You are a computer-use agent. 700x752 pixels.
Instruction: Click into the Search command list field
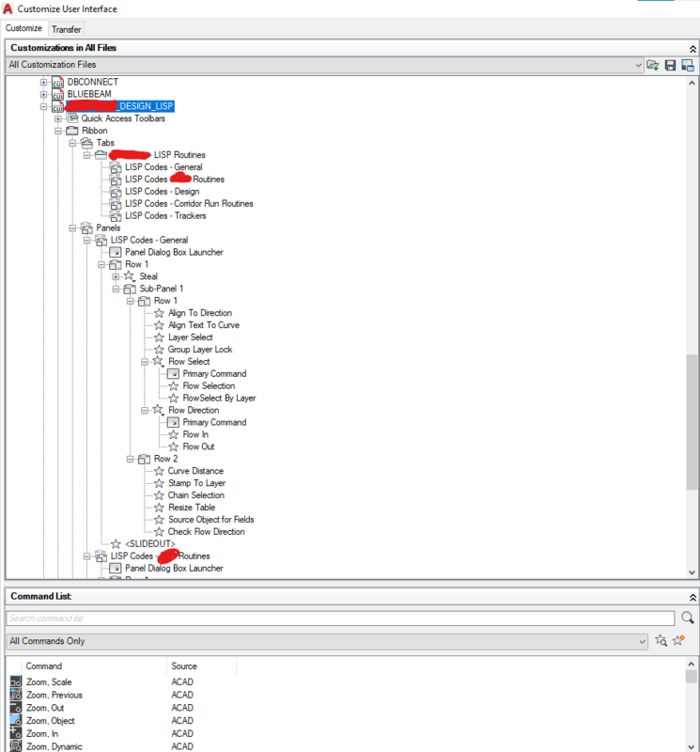pos(340,619)
